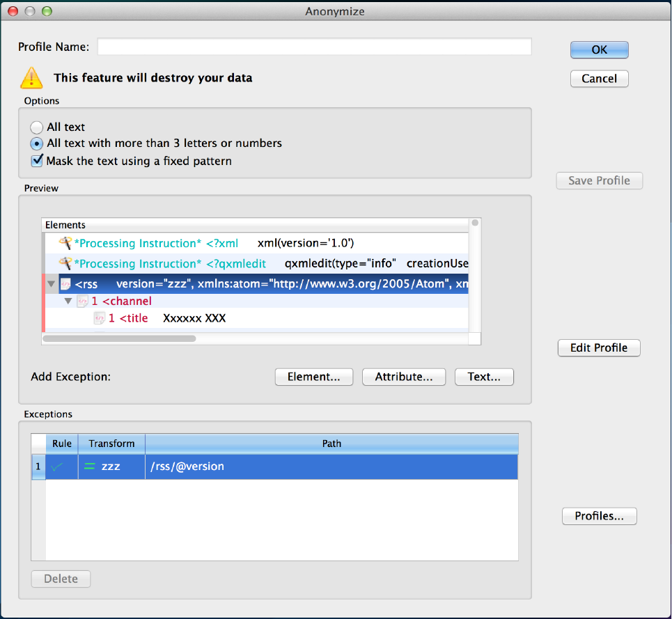Screen dimensions: 672x619
Task: Select the <?qxmledit processing instruction row
Action: point(257,263)
